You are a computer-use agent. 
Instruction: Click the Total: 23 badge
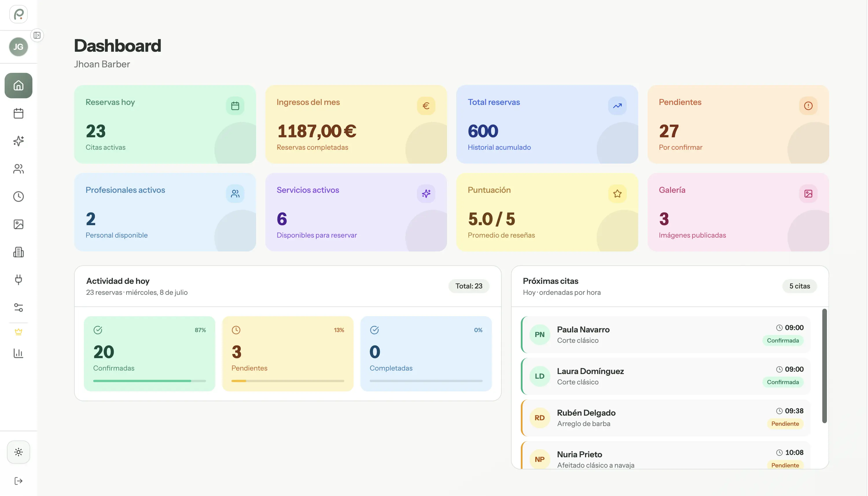coord(469,286)
